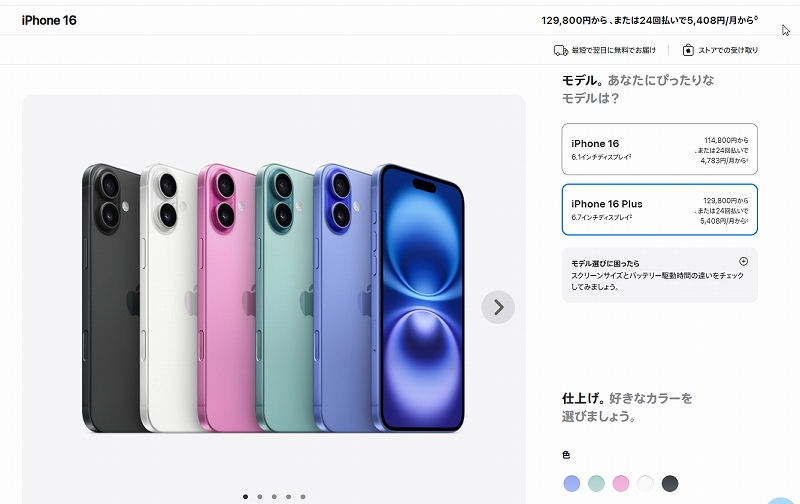Choose the black color swatch
The height and width of the screenshot is (504, 800).
point(670,483)
